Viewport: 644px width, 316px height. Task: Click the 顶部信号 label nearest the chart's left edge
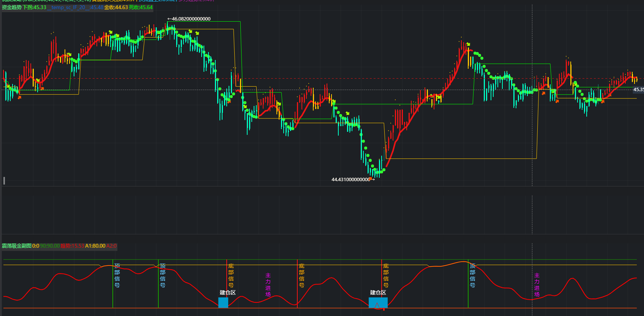tap(117, 275)
